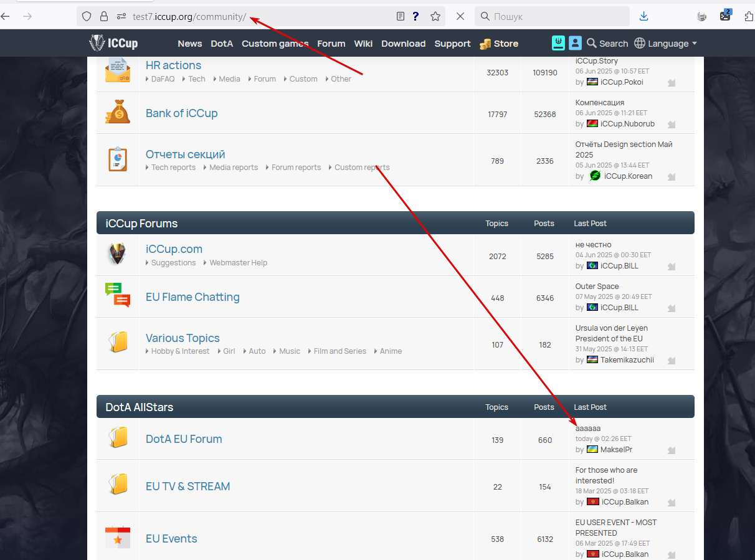Open the Support menu item
Image resolution: width=755 pixels, height=560 pixels.
point(452,44)
